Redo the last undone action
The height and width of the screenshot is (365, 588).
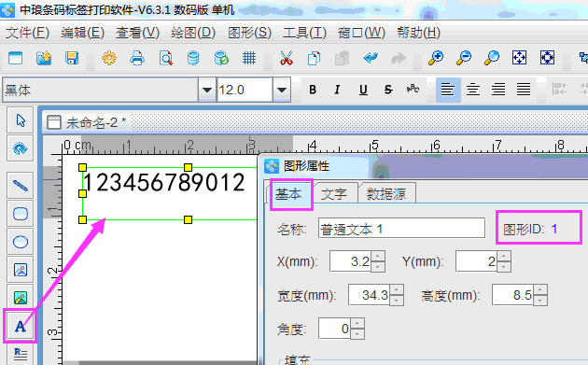(x=399, y=58)
